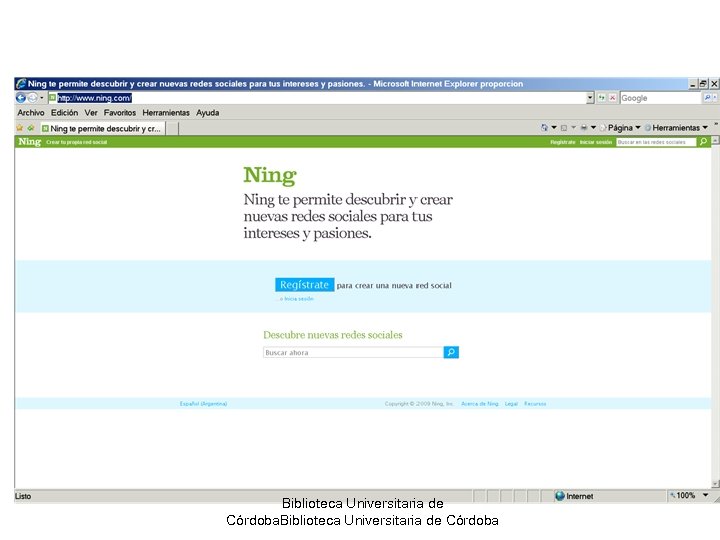The width and height of the screenshot is (720, 540).
Task: Click Listo text in the status bar
Action: click(x=23, y=496)
